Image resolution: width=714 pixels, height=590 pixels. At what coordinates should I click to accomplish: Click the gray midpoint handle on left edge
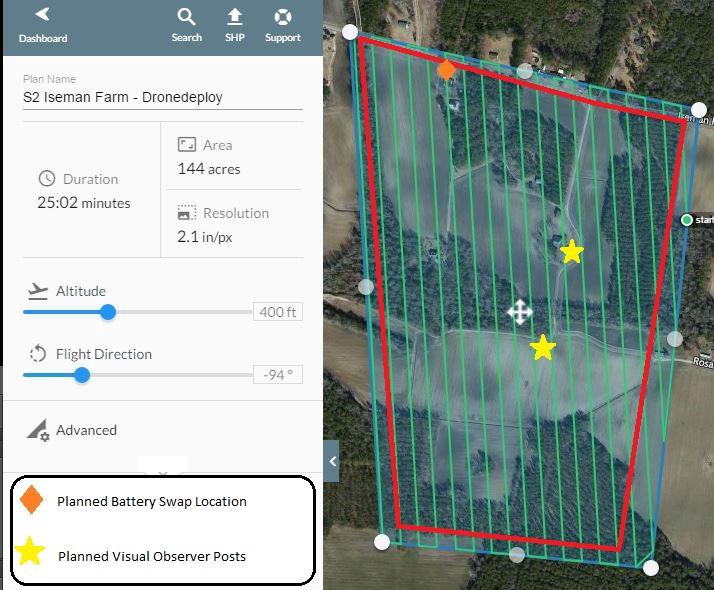pos(366,287)
